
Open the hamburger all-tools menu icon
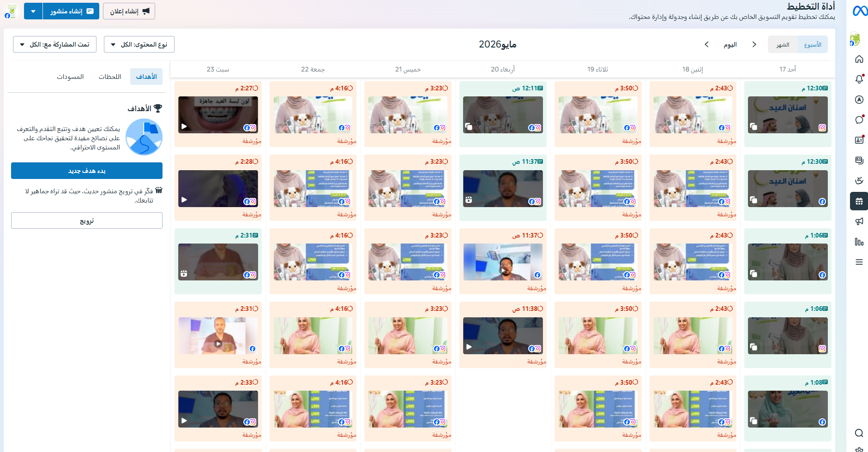859,262
